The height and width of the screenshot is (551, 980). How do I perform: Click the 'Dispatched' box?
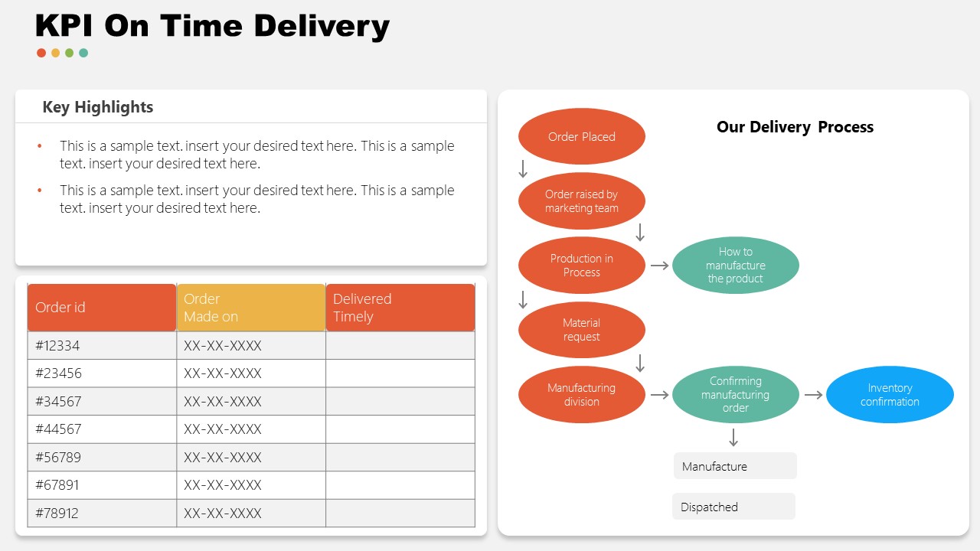pos(733,507)
